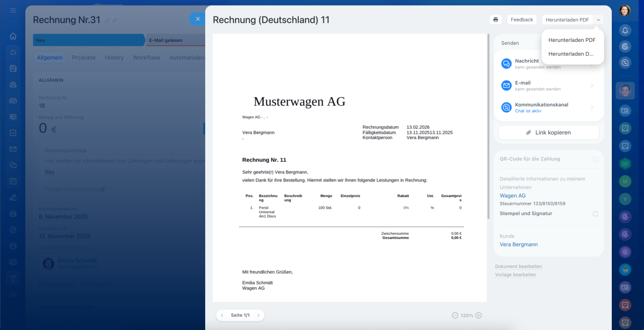This screenshot has height=330, width=644.
Task: Open the E-mail send option
Action: tap(548, 86)
